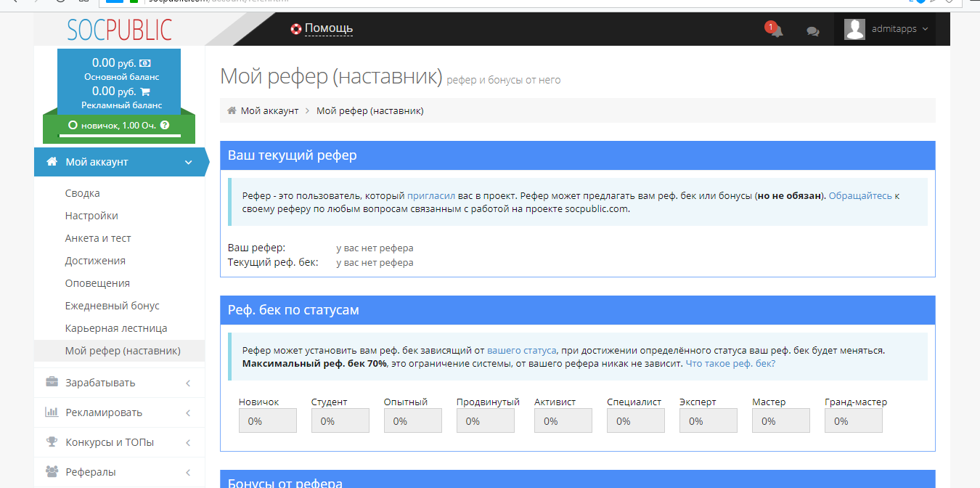
Task: Click the cart icon beside Рекламный баланс
Action: (144, 91)
